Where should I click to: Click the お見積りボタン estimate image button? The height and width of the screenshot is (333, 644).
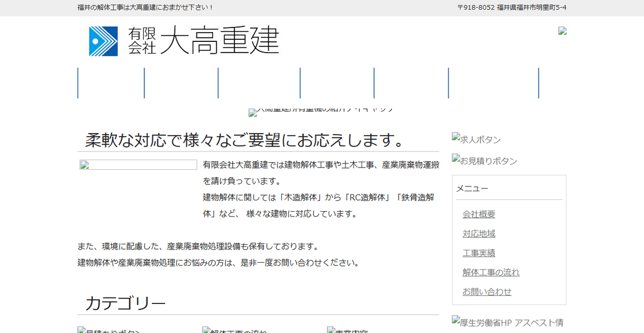tap(485, 161)
